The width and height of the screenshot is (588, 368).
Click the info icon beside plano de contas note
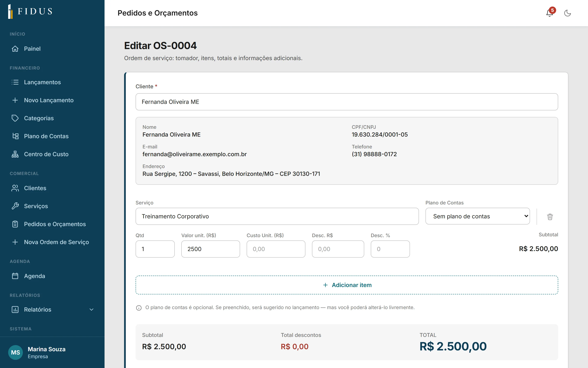pyautogui.click(x=139, y=308)
